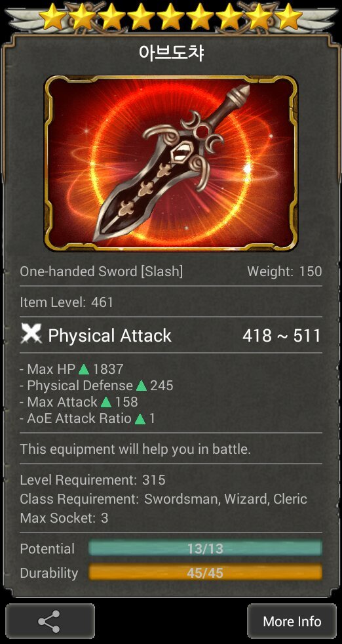Click the Physical Attack 418 ~ 511 value
The height and width of the screenshot is (644, 342).
click(282, 336)
